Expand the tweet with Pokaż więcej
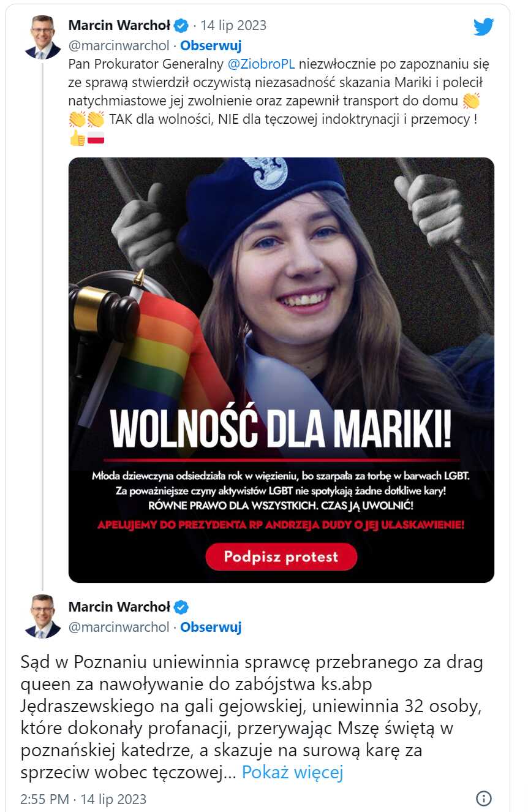The width and height of the screenshot is (528, 812). (292, 773)
